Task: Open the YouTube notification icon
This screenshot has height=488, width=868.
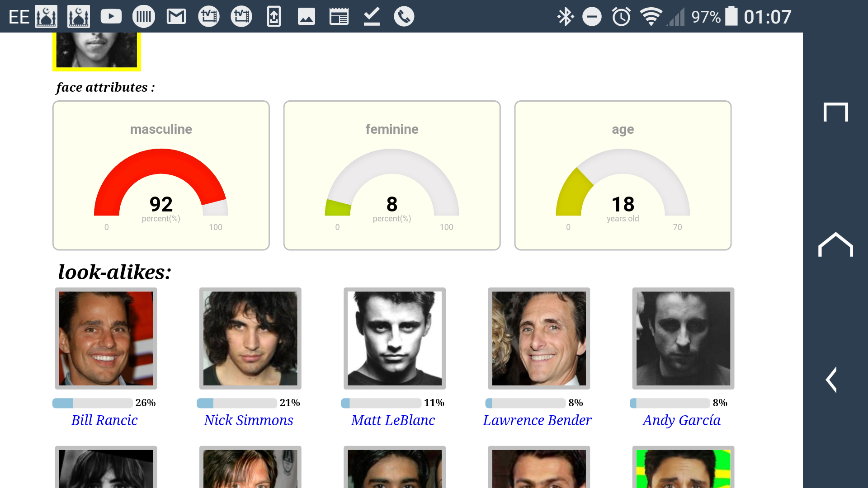Action: (111, 17)
